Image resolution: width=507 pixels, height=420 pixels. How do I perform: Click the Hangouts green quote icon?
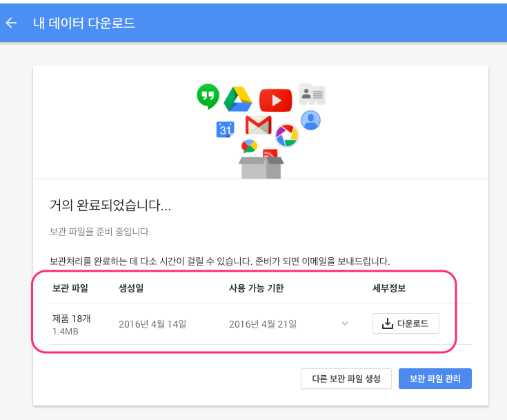point(208,97)
